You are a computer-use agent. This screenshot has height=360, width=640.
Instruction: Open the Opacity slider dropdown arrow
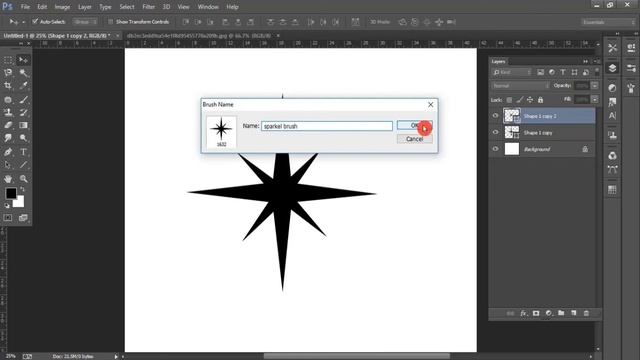click(595, 86)
